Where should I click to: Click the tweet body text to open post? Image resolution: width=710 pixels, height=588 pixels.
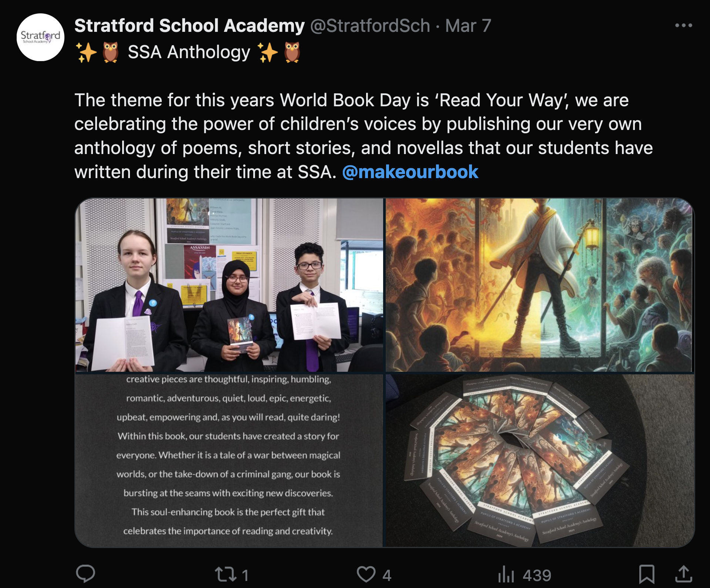363,136
